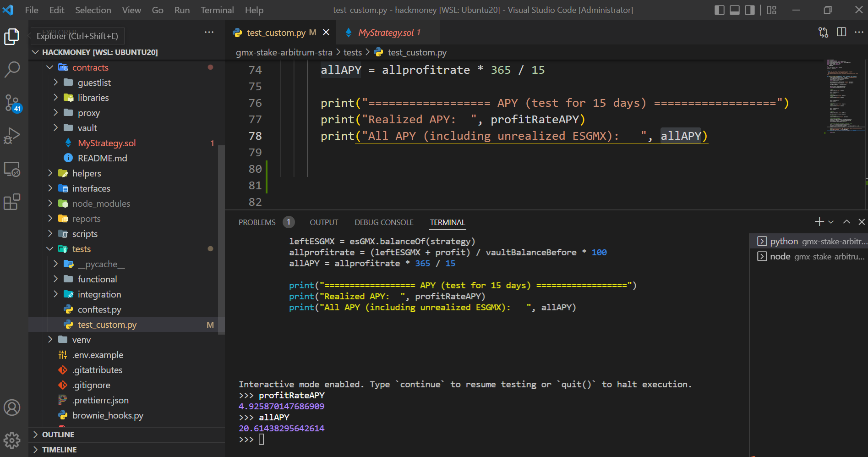Viewport: 868px width, 457px height.
Task: Open the Manage gear icon
Action: click(x=12, y=440)
